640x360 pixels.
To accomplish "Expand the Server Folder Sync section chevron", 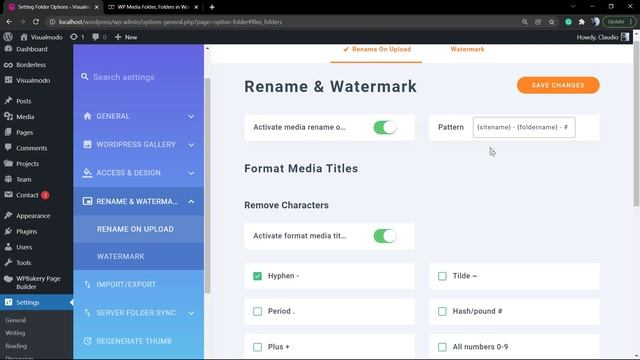I will click(191, 313).
